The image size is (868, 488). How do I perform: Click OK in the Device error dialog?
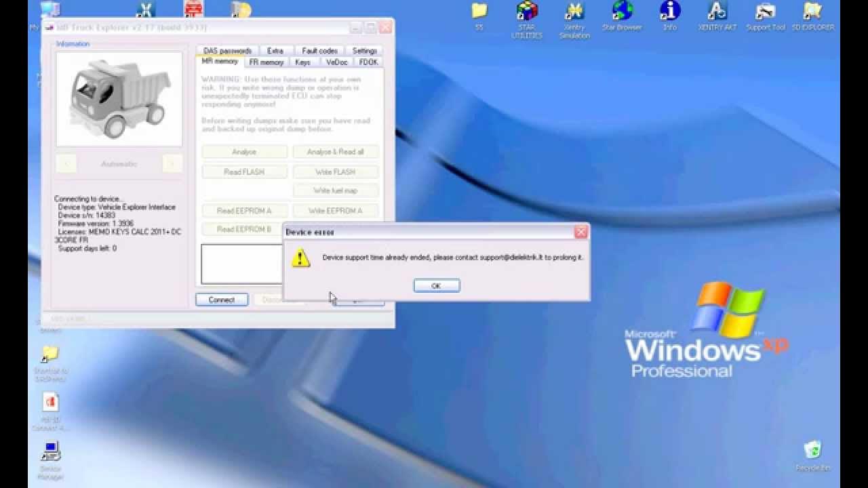(437, 286)
